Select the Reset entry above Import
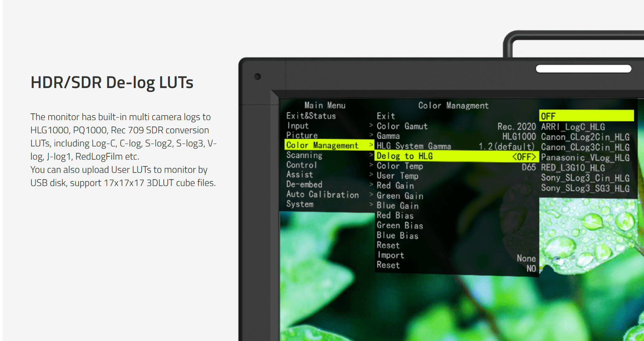This screenshot has width=644, height=341. [x=388, y=245]
